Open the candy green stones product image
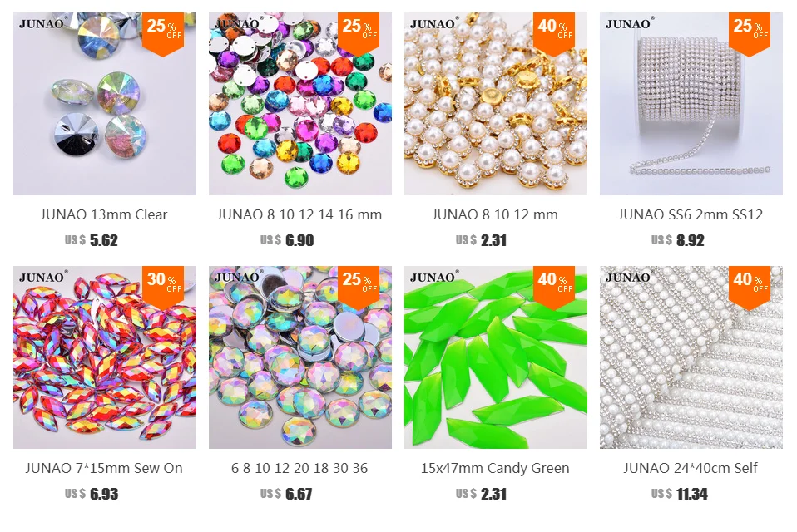Viewport: 797px width, 532px height. pyautogui.click(x=496, y=357)
